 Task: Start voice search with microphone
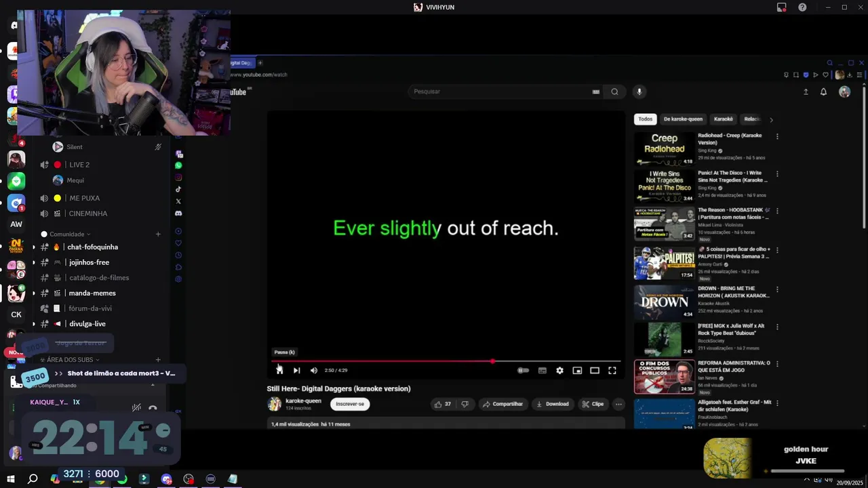click(x=639, y=91)
